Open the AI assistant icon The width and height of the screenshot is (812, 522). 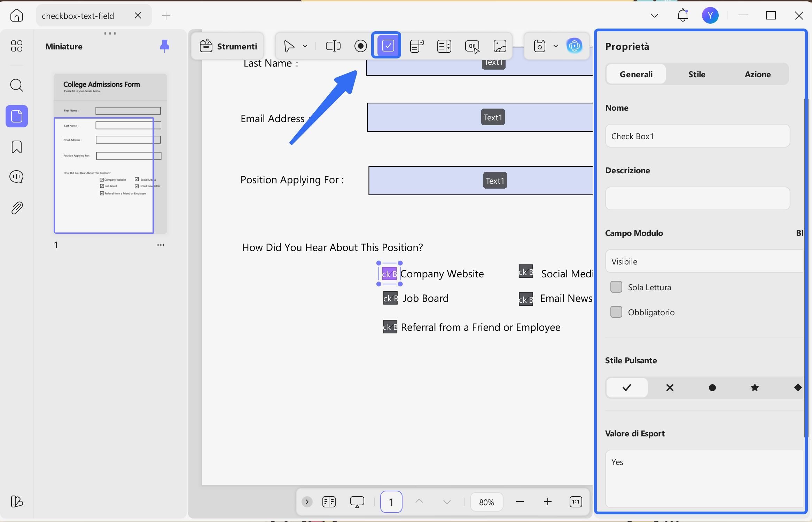[x=575, y=46]
